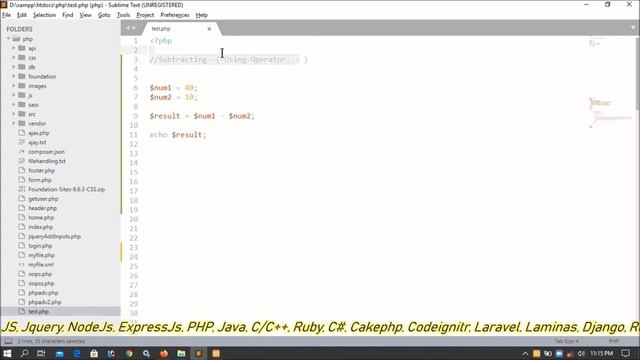Open the File menu
The height and width of the screenshot is (360, 640).
7,15
